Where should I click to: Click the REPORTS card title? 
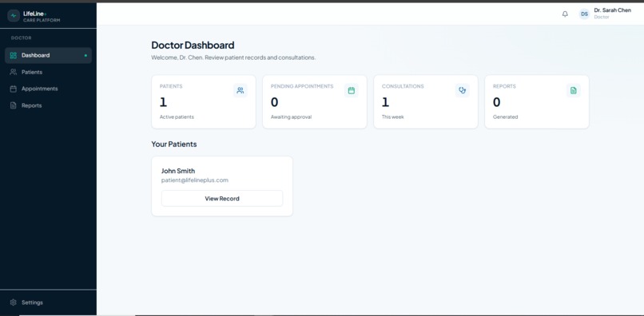point(504,86)
